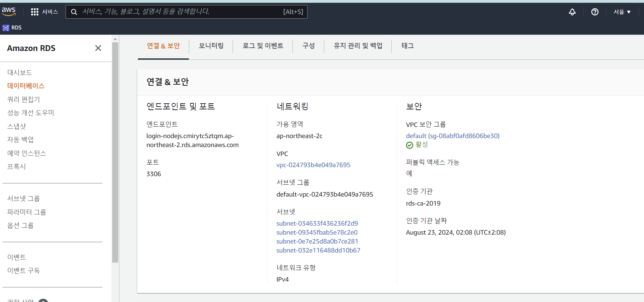Screen dimensions: 644x302
Task: Open the help question mark icon
Action: tap(595, 12)
